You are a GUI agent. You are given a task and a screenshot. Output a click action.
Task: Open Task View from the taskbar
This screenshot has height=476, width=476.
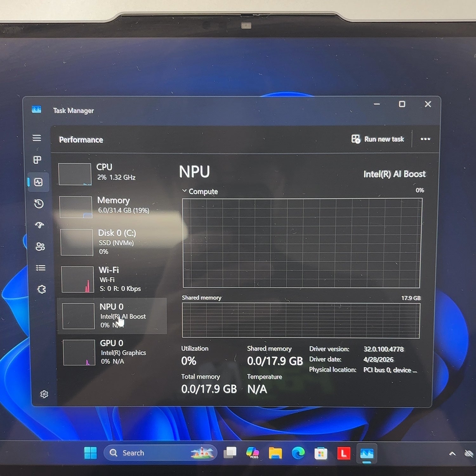[x=230, y=453]
